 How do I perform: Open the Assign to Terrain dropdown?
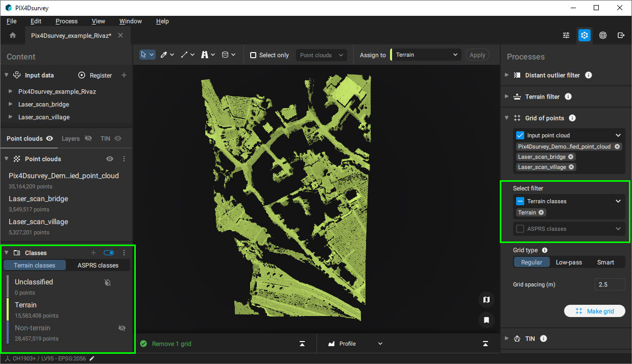tap(426, 55)
